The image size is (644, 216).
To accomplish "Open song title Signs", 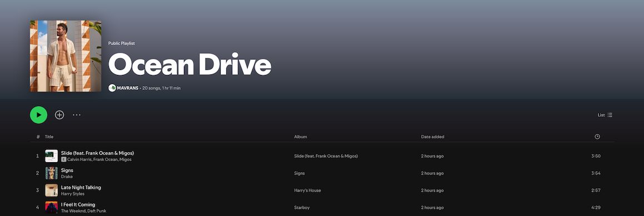I will 67,170.
